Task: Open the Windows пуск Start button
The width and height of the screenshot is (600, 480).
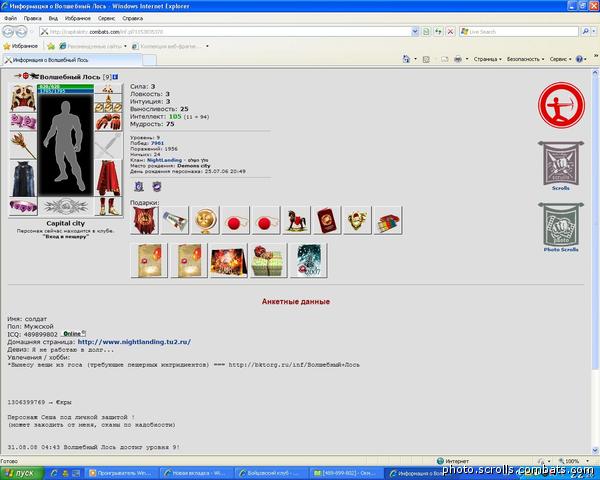Action: (20, 473)
